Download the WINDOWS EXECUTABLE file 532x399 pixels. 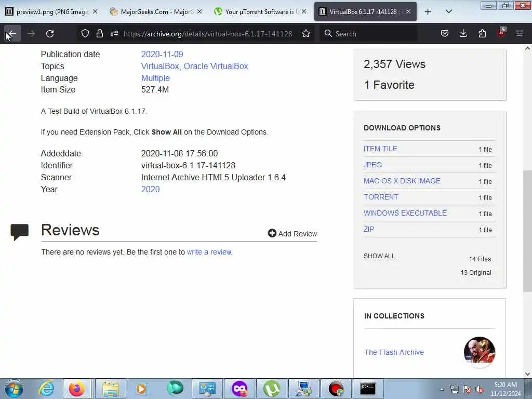point(405,213)
